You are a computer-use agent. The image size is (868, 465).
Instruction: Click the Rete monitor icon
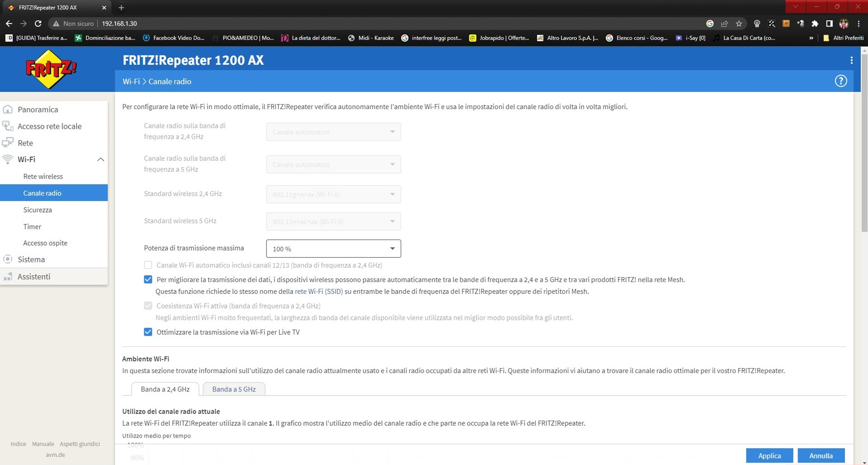click(x=8, y=143)
